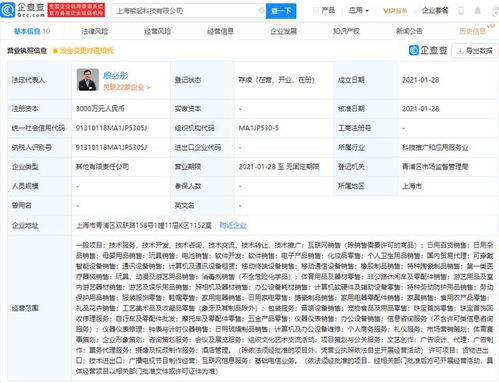Select the company address text

(144, 225)
